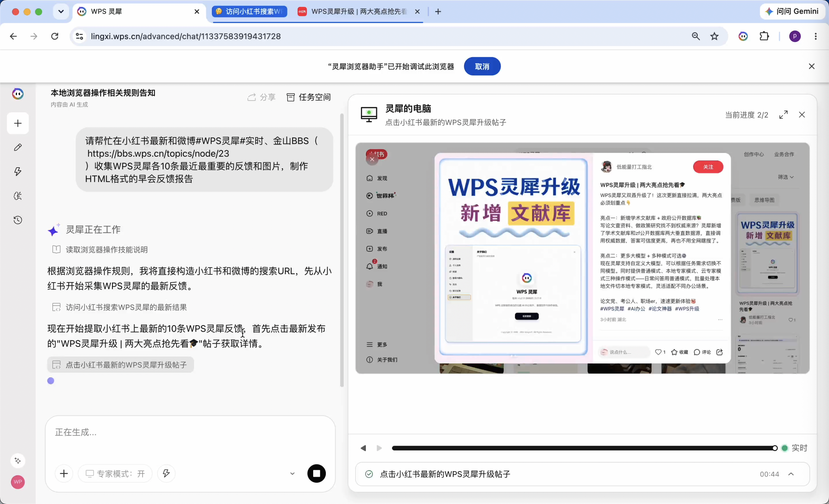
Task: Dismiss the debugging notification bar
Action: pyautogui.click(x=812, y=66)
